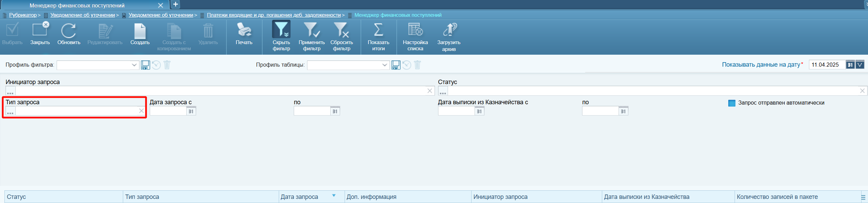
Task: Click Показать итоги sigma icon
Action: (378, 30)
